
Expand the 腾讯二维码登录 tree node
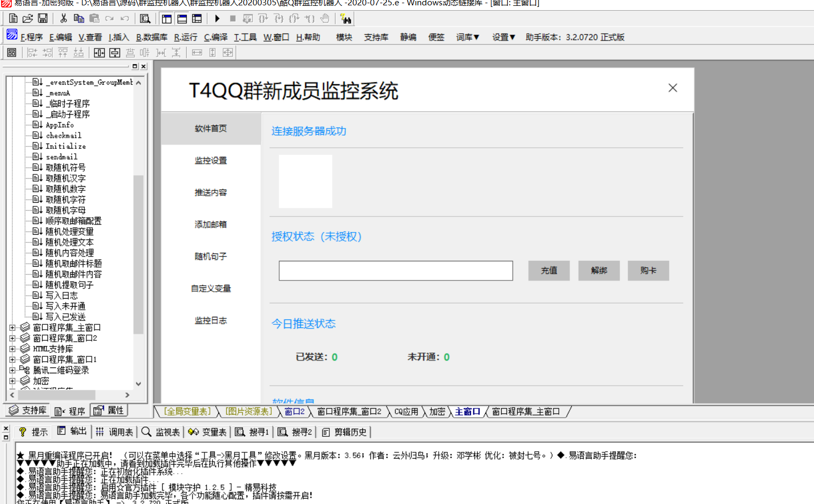[12, 370]
